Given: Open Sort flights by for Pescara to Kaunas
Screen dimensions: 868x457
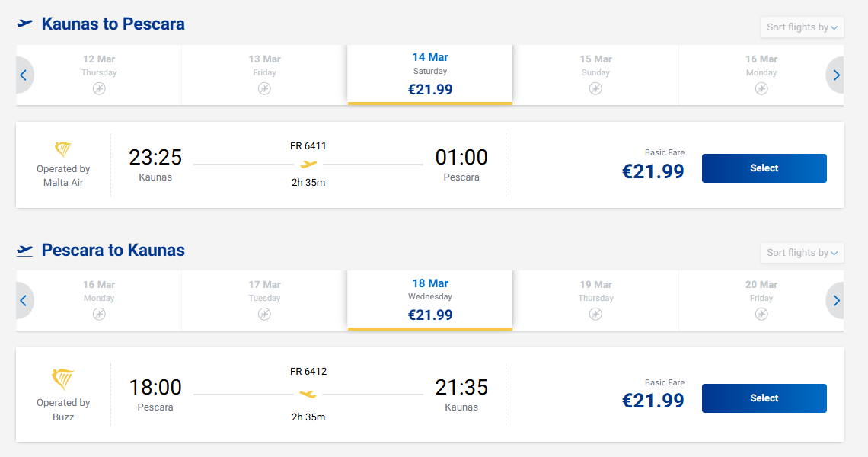Looking at the screenshot, I should click(x=802, y=253).
